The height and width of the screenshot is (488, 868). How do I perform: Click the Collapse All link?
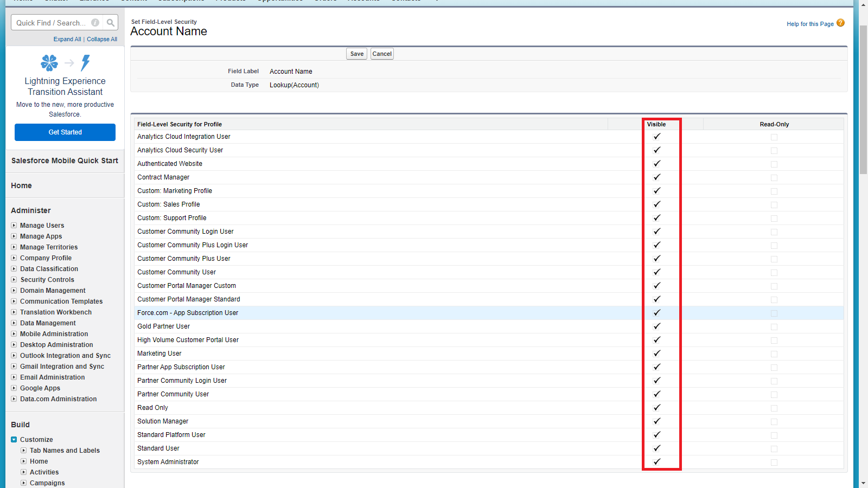click(102, 39)
